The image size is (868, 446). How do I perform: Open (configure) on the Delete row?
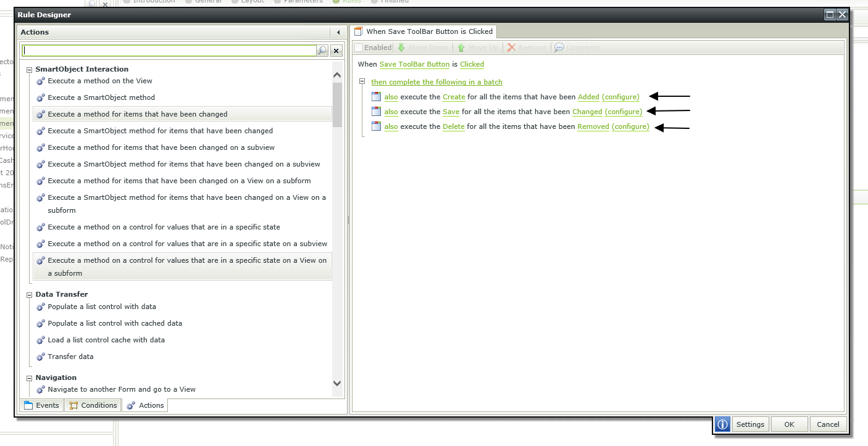click(630, 126)
